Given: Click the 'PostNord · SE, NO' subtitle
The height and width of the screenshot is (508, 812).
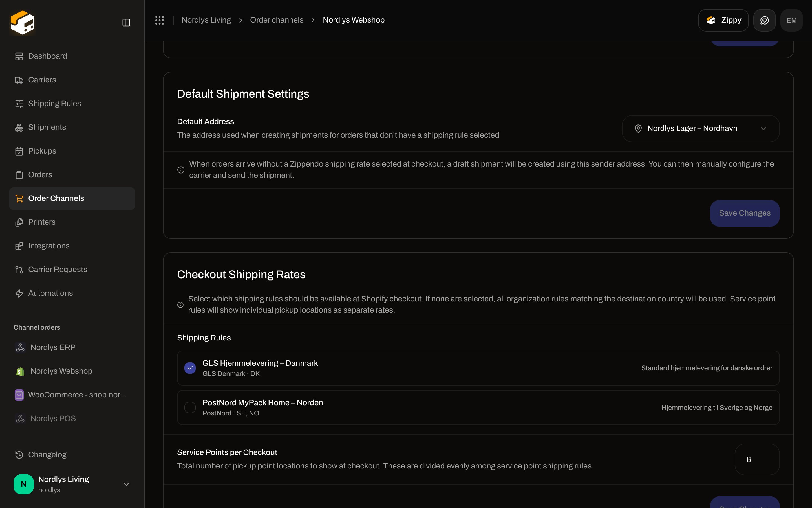Looking at the screenshot, I should point(231,413).
